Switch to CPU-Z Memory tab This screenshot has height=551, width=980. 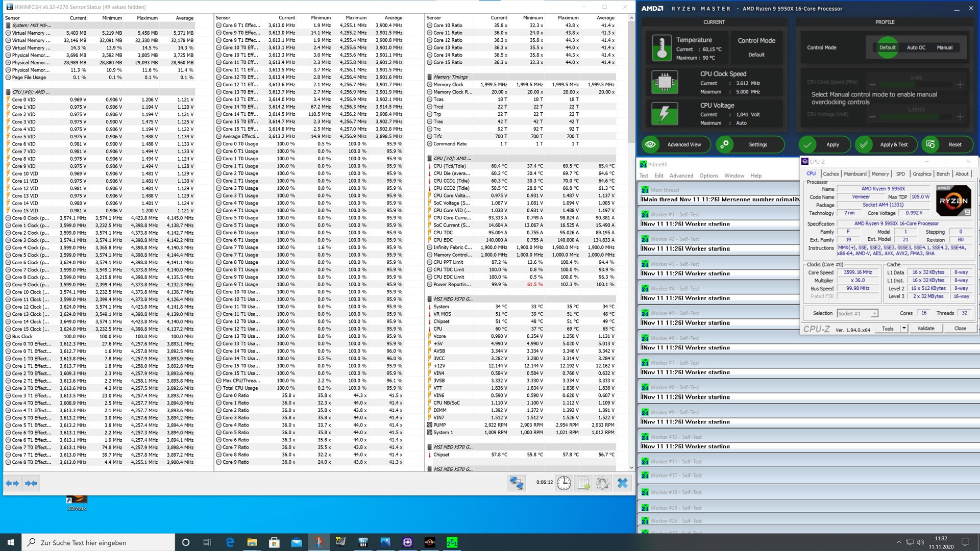879,174
